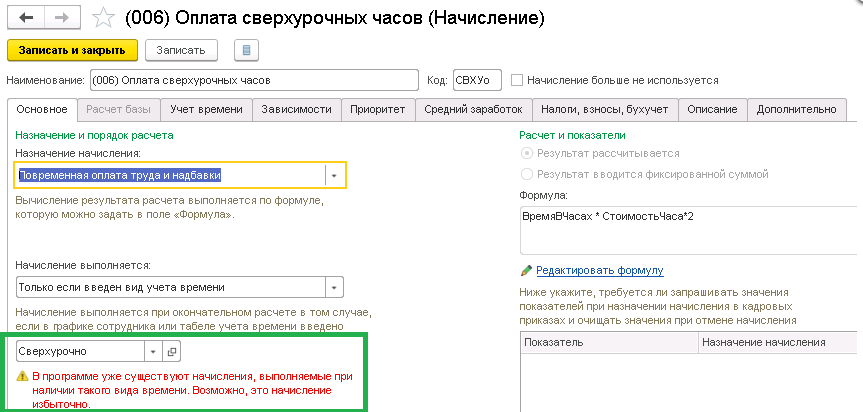This screenshot has width=863, height=412.
Task: Click the 'Записать и закрыть' button
Action: (72, 50)
